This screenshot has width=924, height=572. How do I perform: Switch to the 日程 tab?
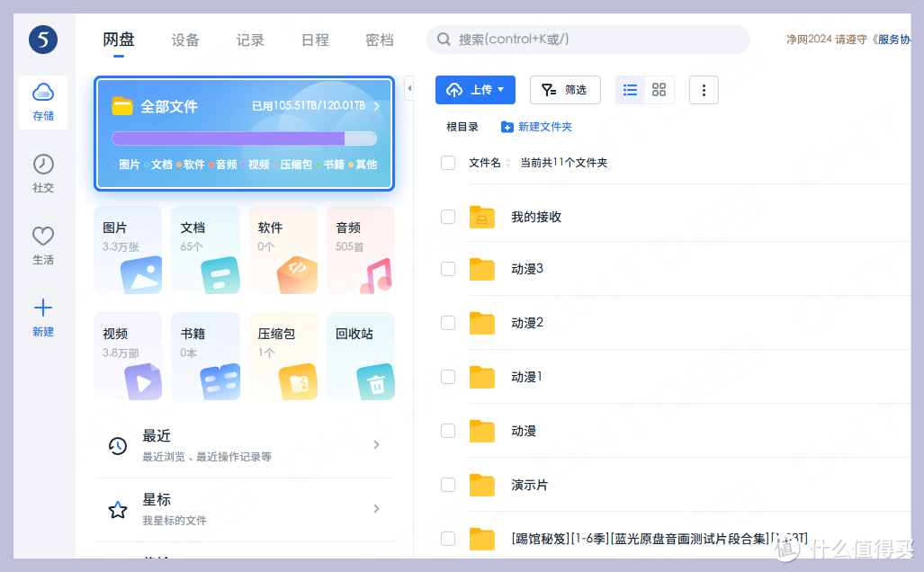click(x=314, y=40)
